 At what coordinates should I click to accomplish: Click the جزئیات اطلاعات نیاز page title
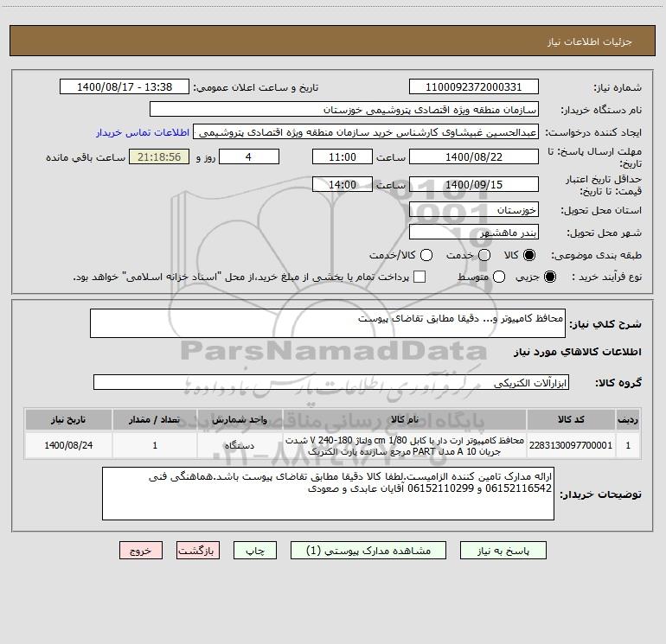(590, 41)
